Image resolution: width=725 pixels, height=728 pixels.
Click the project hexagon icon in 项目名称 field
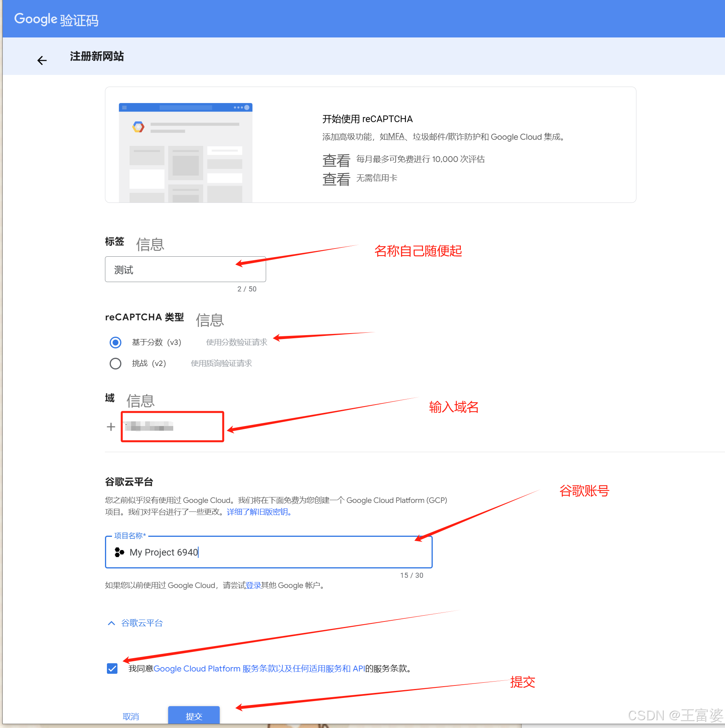[119, 552]
